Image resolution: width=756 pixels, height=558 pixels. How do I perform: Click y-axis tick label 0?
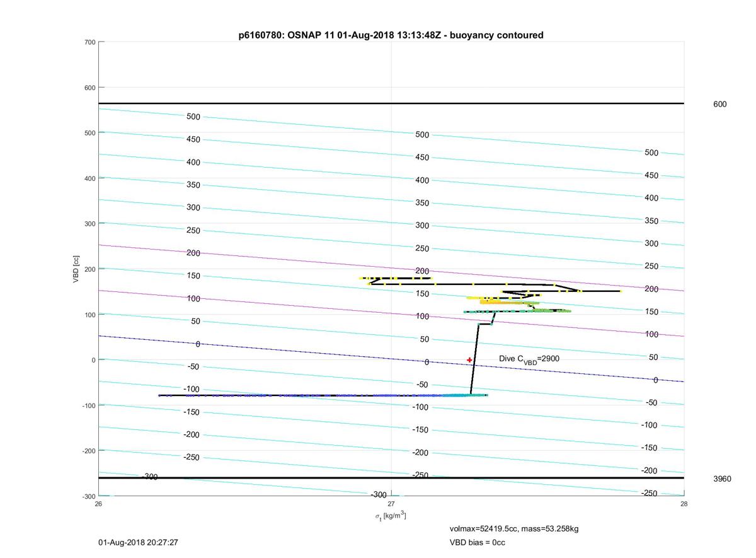pos(93,360)
